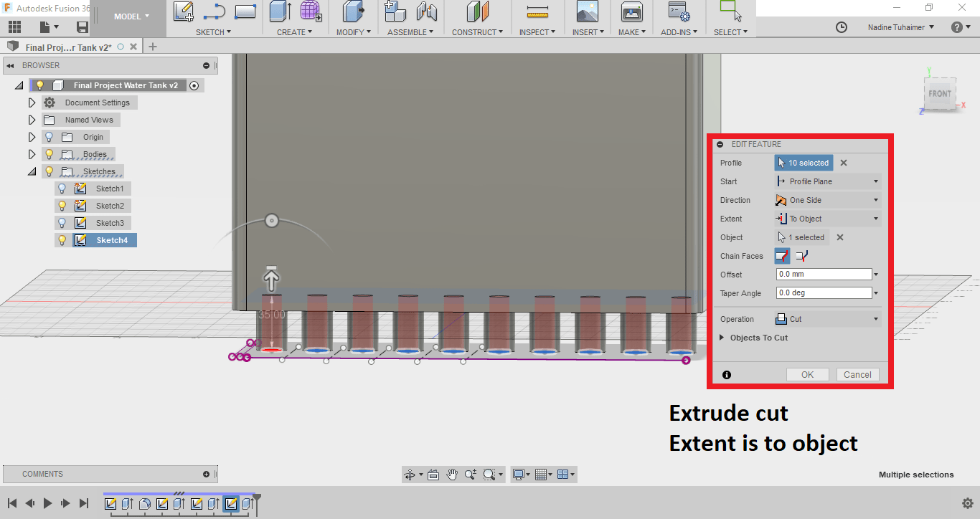Open the MODIFY menu

354,32
